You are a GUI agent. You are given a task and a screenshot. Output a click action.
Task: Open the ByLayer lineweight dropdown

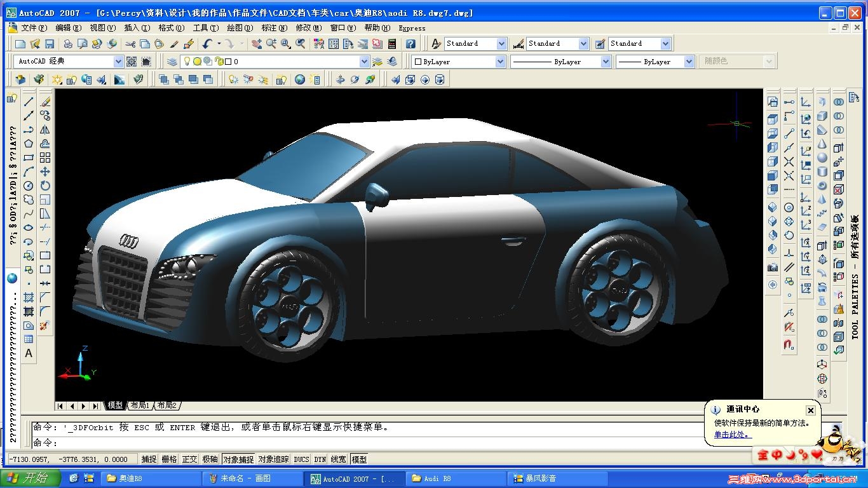click(x=689, y=62)
